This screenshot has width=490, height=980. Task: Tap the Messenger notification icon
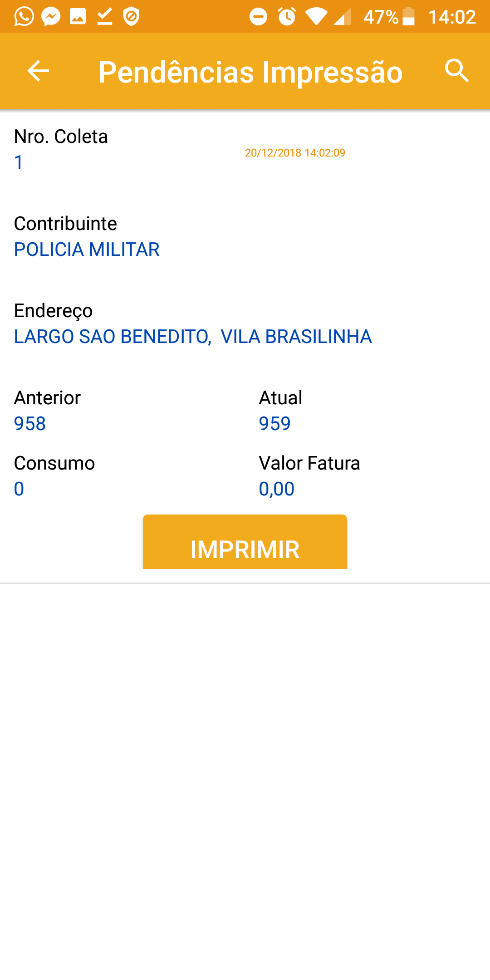(51, 17)
